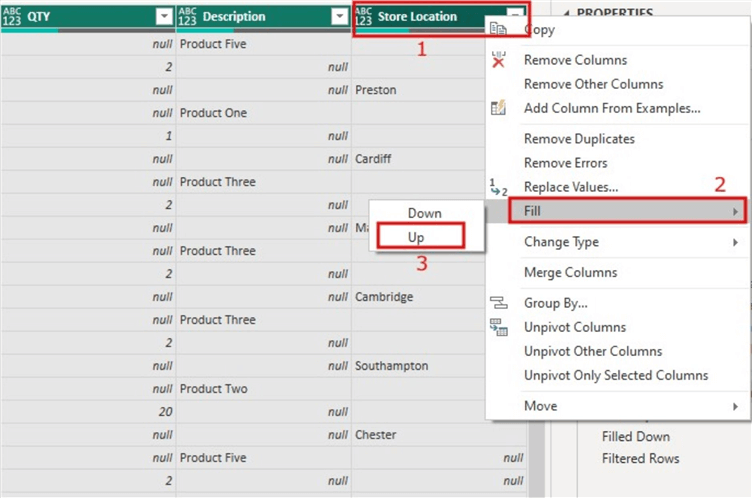Click the Preston cell

(420, 90)
